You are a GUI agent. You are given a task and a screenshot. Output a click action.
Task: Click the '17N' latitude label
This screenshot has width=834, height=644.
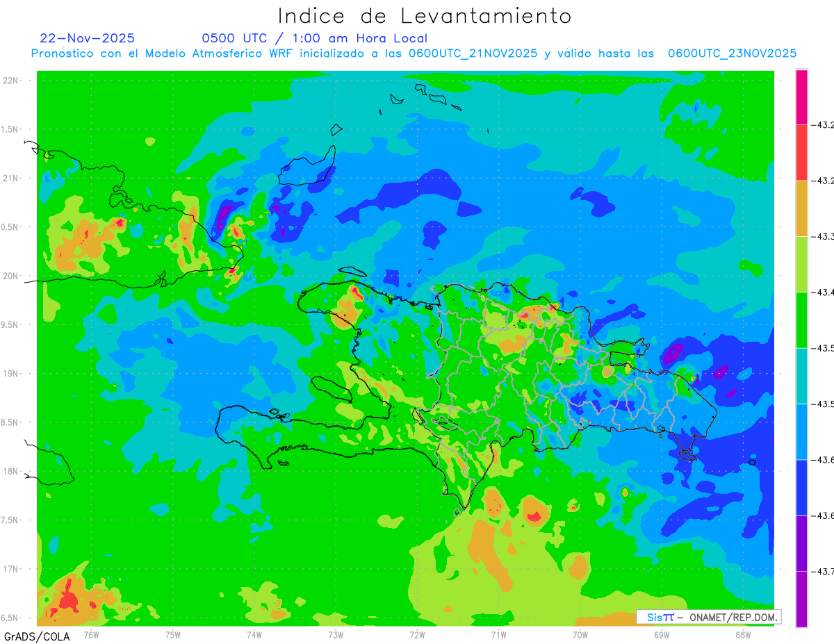click(x=10, y=569)
